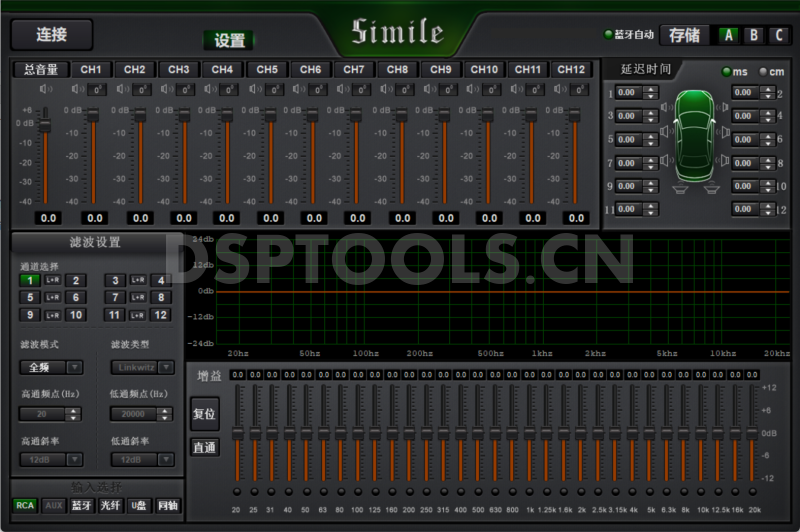Select filter channel 8

point(161,297)
